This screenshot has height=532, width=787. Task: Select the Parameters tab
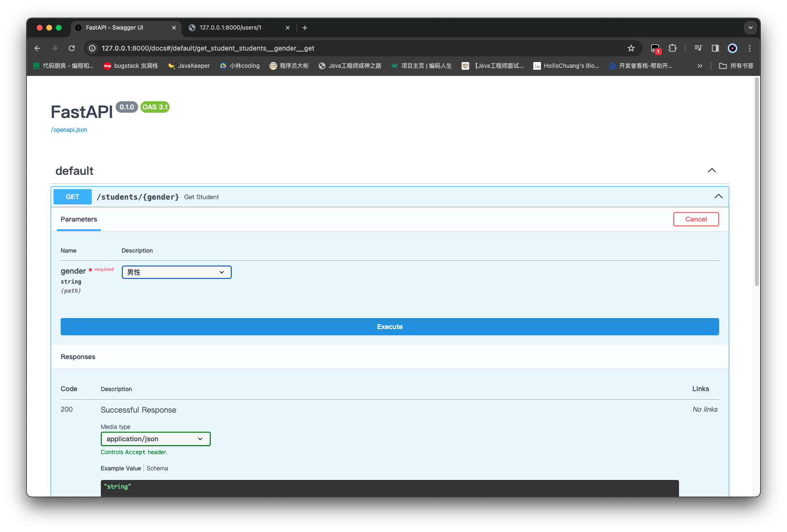79,219
